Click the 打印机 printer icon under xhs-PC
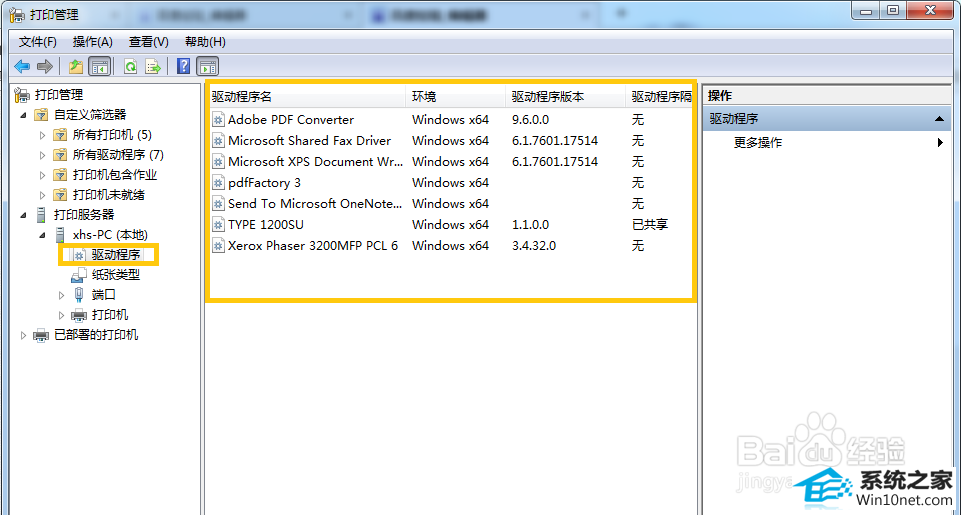The height and width of the screenshot is (515, 961). (x=78, y=315)
